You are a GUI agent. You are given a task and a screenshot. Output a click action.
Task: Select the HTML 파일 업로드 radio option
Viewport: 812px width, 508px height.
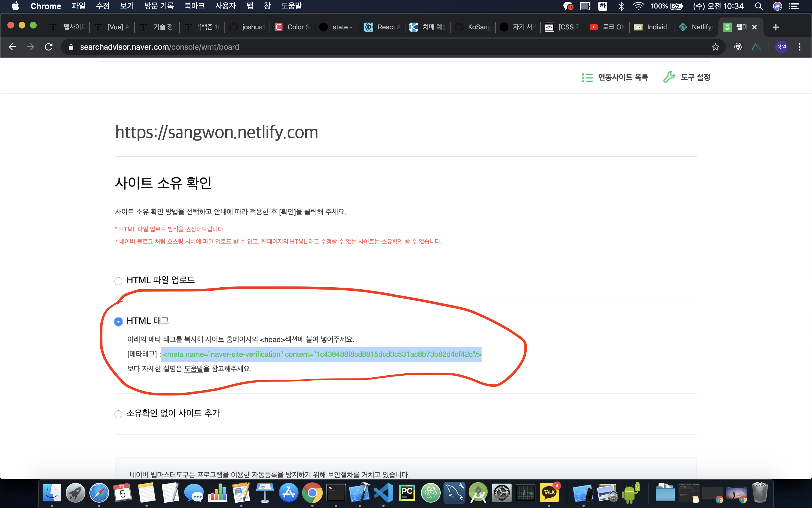(x=118, y=281)
